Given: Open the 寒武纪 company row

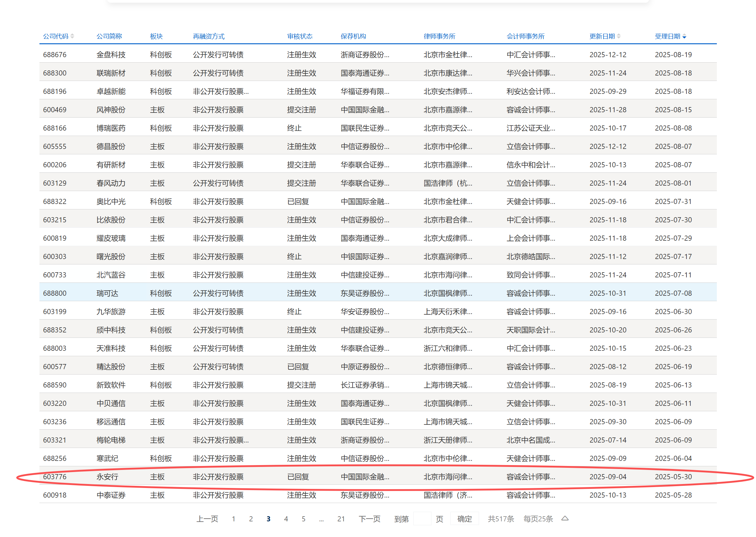Looking at the screenshot, I should 107,458.
